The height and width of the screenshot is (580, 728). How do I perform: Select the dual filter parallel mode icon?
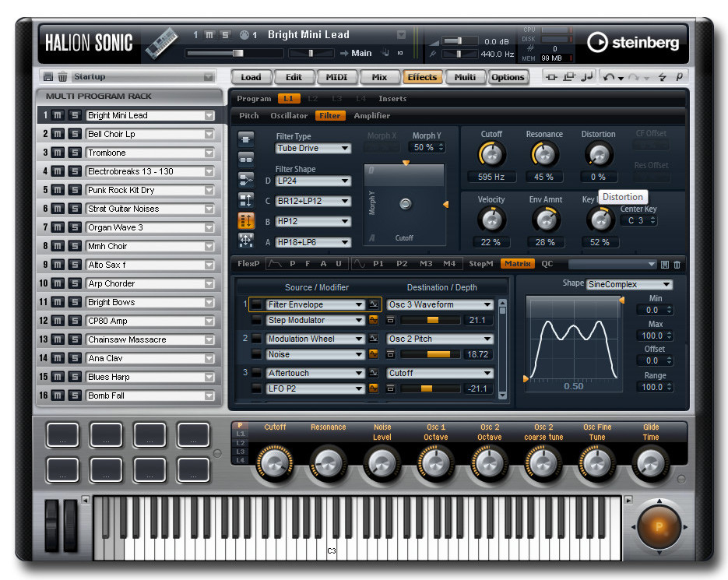pos(246,179)
